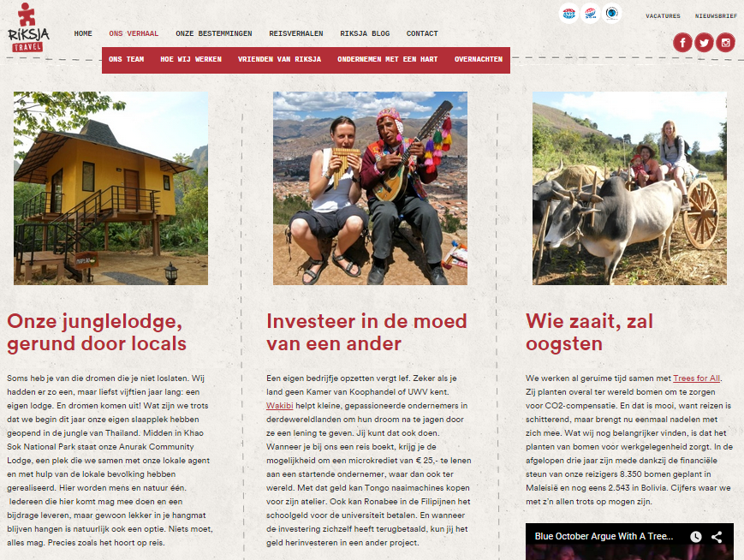Select Hoe Wij Werken submenu tab
Image resolution: width=744 pixels, height=560 pixels.
point(191,59)
